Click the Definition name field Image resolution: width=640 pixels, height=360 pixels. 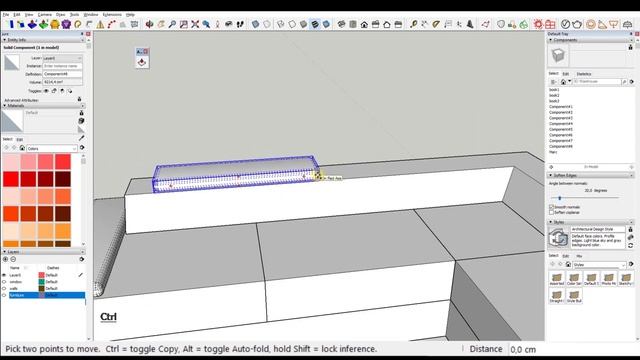pyautogui.click(x=62, y=74)
